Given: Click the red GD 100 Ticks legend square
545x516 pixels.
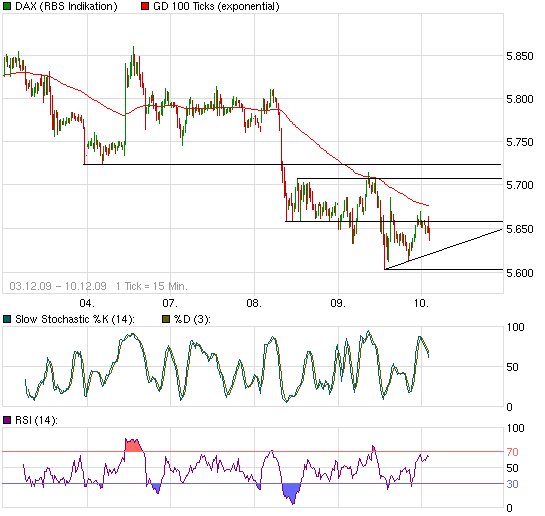Looking at the screenshot, I should [145, 6].
